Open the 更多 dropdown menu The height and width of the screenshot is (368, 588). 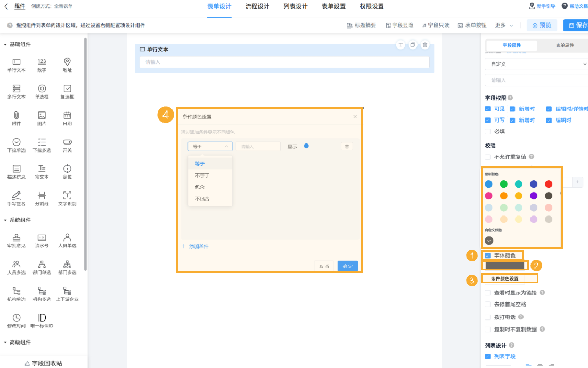click(504, 25)
